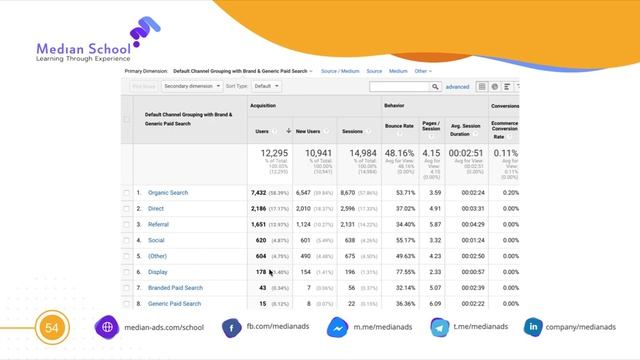Open the Generic Paid Search channel link
Viewport: 640px width, 360px height.
(174, 304)
